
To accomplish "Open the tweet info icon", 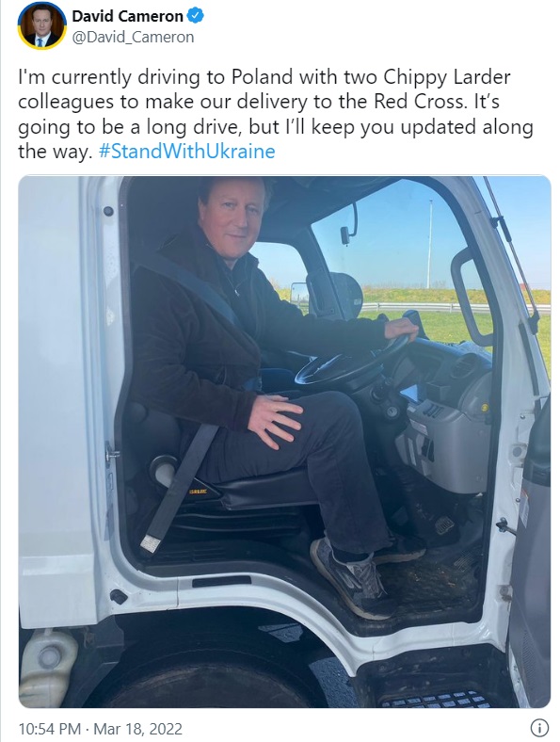I will pos(539,727).
